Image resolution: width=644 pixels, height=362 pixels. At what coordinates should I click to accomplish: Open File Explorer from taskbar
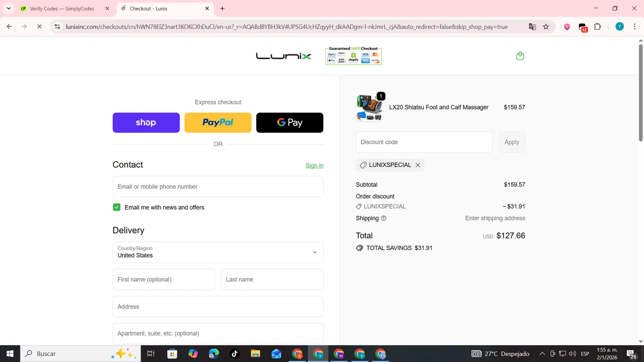pyautogui.click(x=255, y=354)
